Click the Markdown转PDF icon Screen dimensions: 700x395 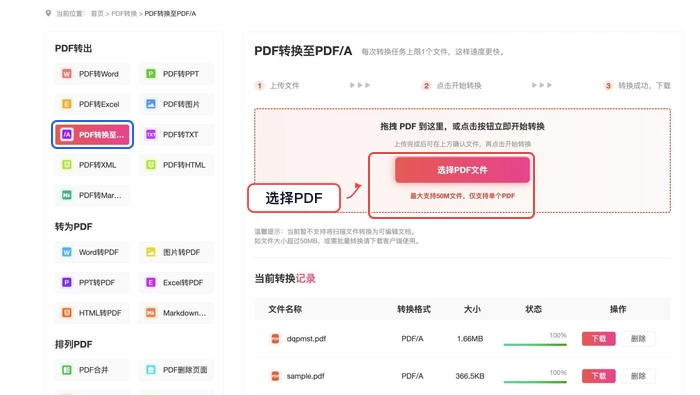pos(151,313)
